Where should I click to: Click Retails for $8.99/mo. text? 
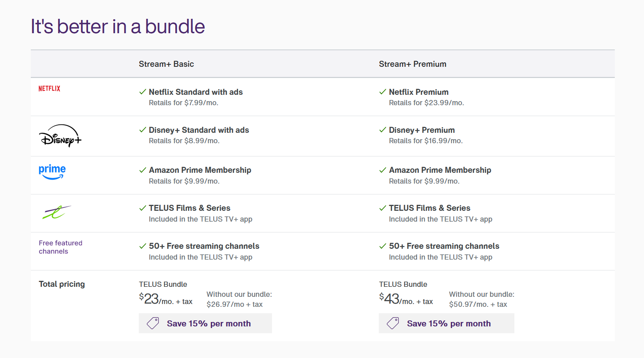(184, 141)
